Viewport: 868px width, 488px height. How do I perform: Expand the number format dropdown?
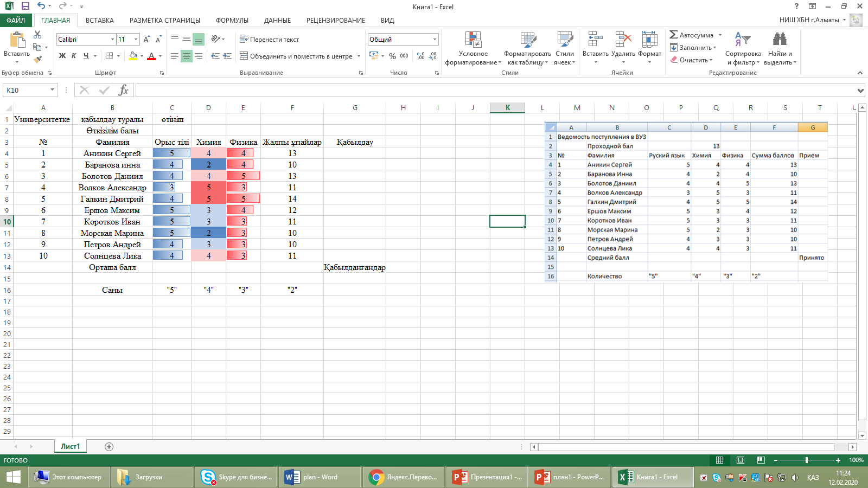(x=435, y=40)
